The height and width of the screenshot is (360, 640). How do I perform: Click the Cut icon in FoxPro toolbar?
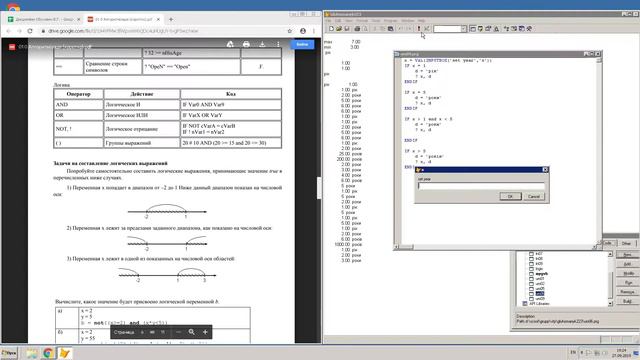tap(375, 29)
